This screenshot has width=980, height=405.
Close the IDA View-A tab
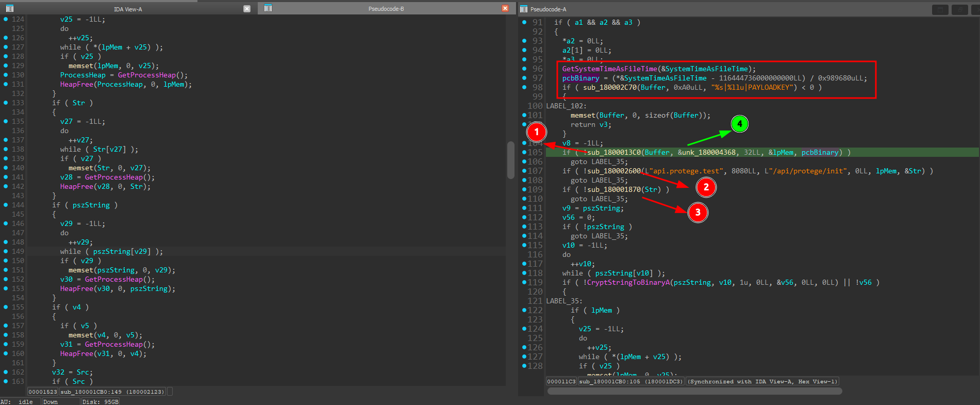[247, 9]
